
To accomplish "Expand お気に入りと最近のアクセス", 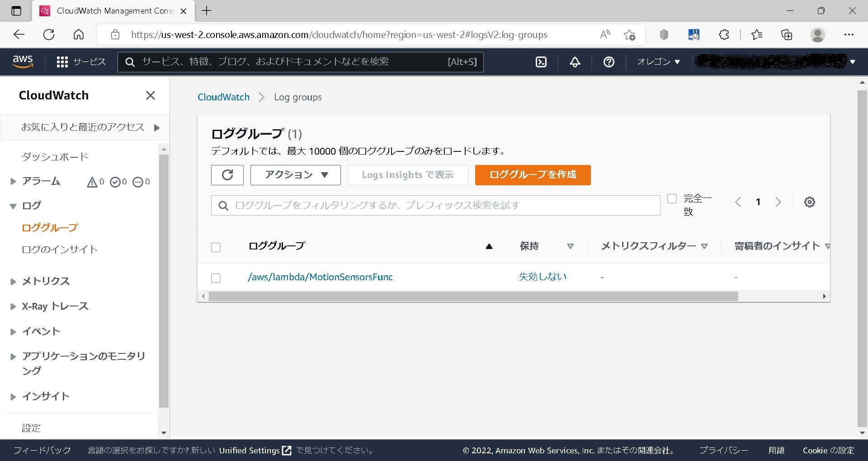I will [157, 127].
